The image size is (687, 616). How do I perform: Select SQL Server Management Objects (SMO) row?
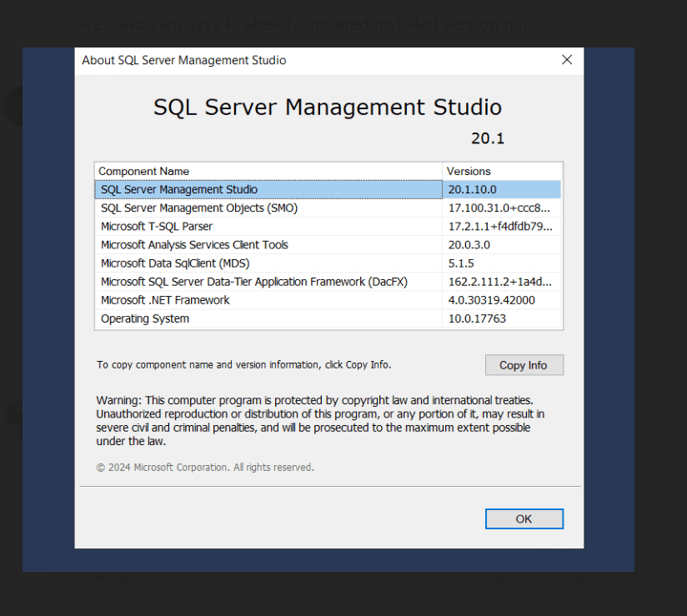[199, 208]
